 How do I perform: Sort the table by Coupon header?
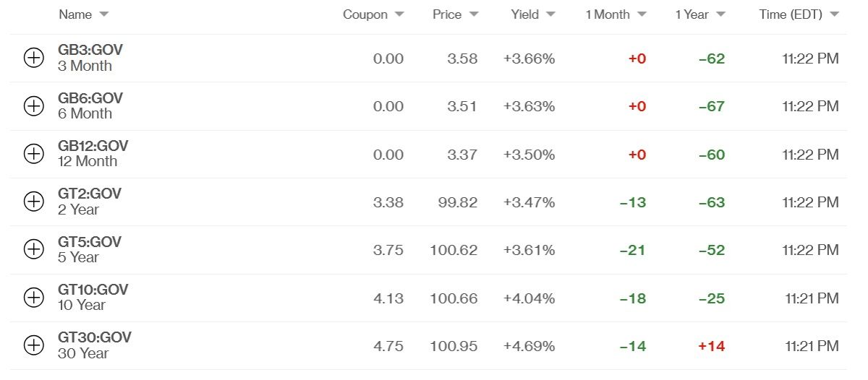399,14
